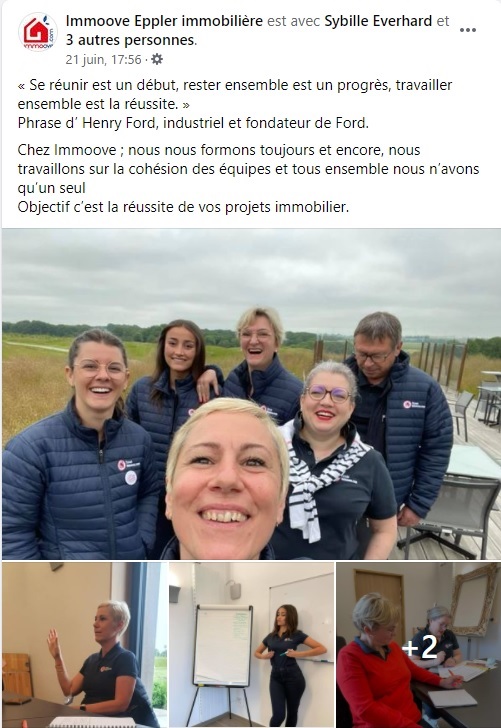Open the thumbnail of people writing at a table
Viewport: 501px width, 728px height.
(x=418, y=644)
